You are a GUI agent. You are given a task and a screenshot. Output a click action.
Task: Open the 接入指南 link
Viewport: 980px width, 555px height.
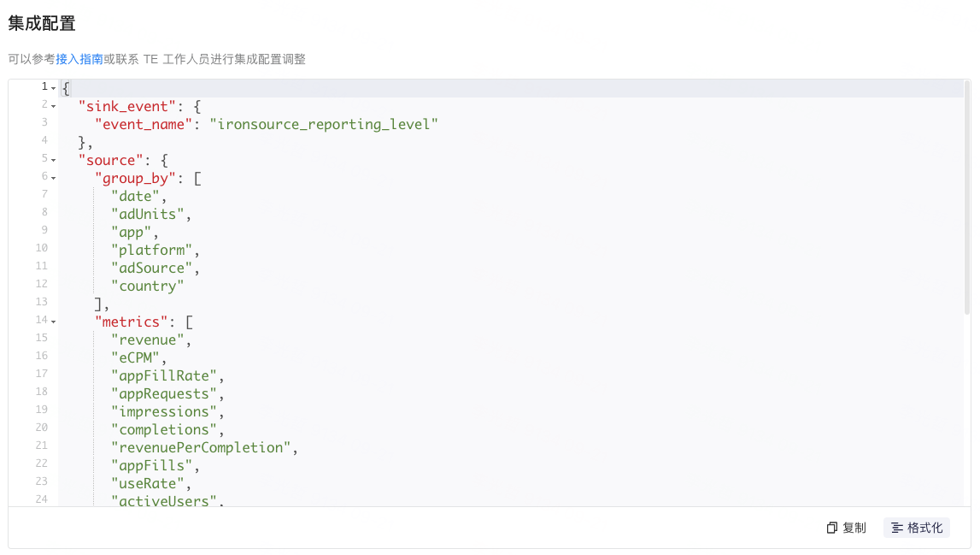click(x=79, y=58)
